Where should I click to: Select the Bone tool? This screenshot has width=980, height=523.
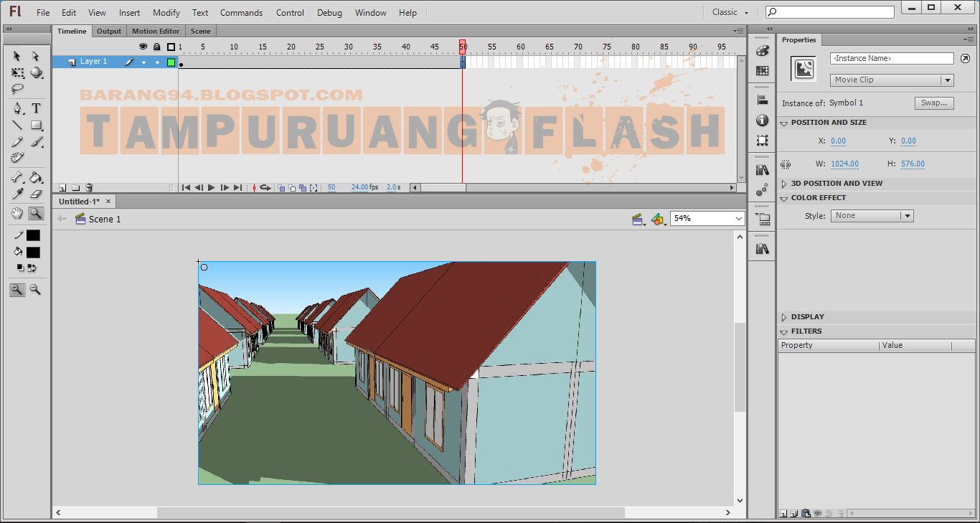click(17, 177)
